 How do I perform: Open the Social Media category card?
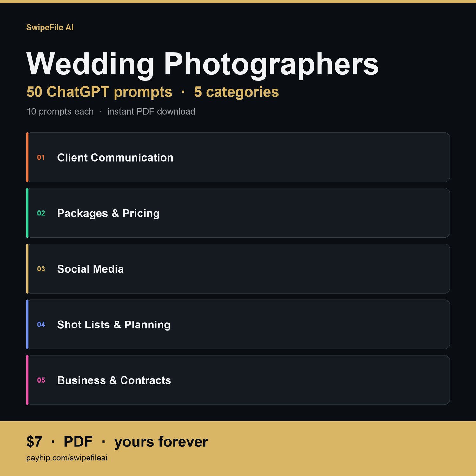pyautogui.click(x=238, y=269)
